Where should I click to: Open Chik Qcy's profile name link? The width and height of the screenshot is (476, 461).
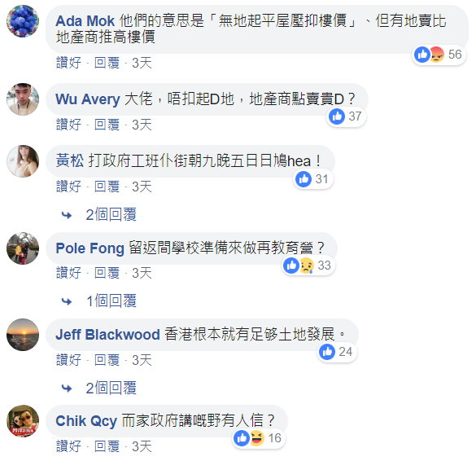(x=86, y=421)
